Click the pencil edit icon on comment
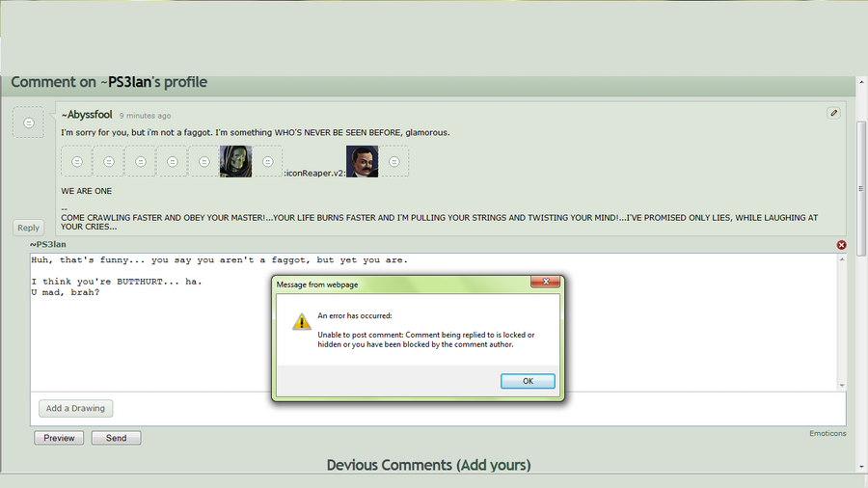The image size is (868, 488). point(833,113)
